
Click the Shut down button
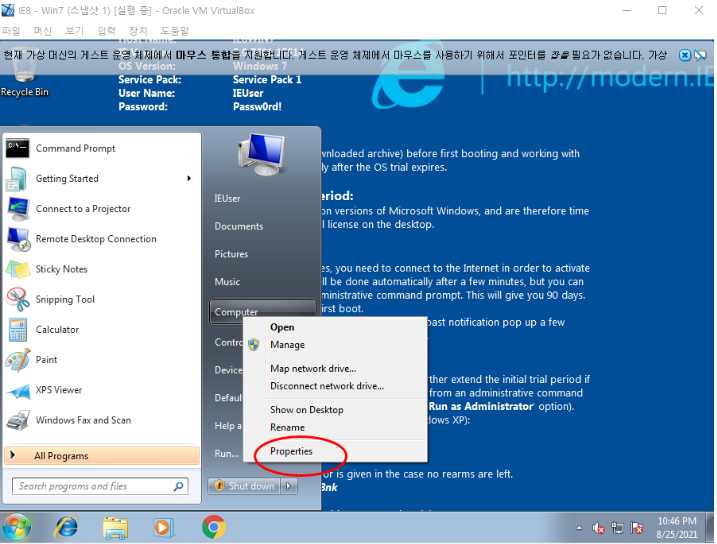[244, 486]
